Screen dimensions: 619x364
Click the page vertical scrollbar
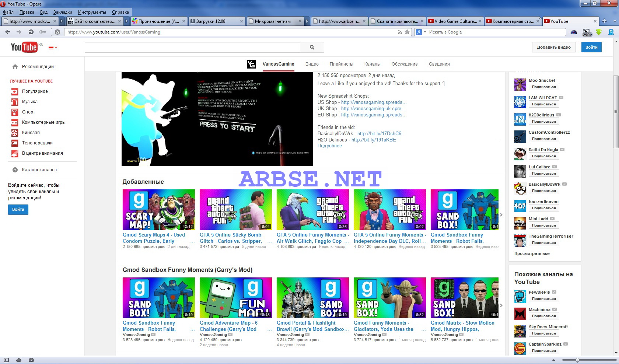pos(616,112)
